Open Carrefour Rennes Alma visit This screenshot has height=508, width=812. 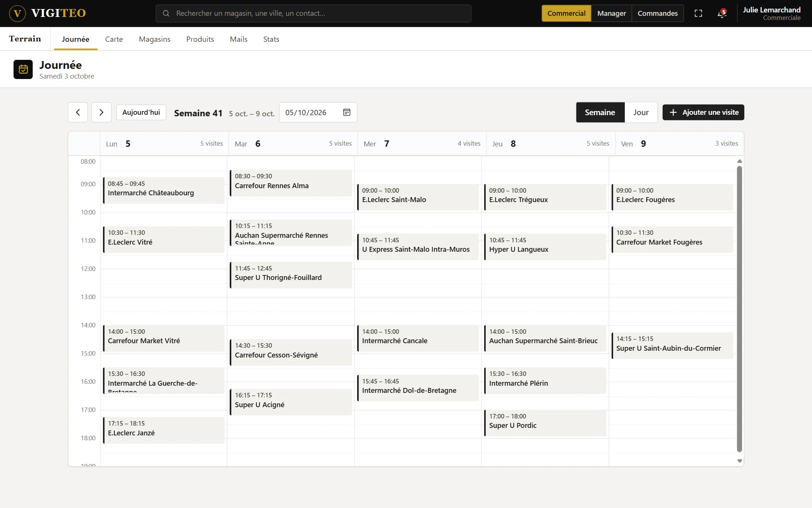291,183
